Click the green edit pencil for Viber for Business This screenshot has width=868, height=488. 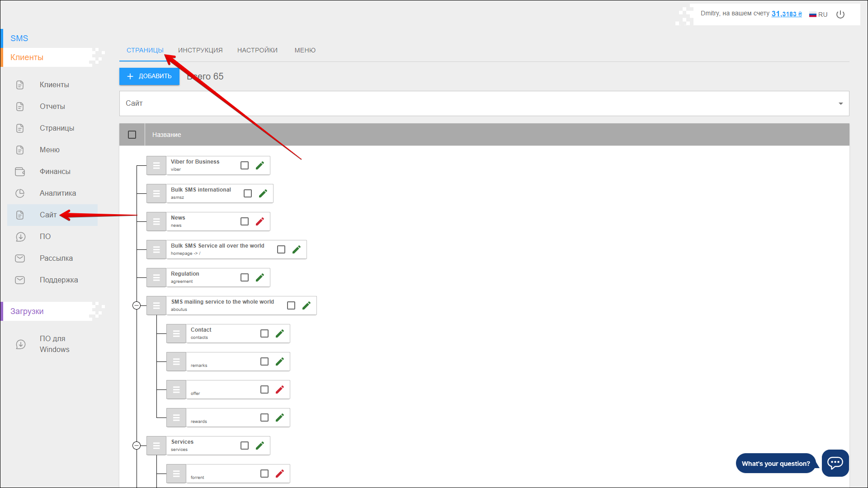[x=260, y=165]
